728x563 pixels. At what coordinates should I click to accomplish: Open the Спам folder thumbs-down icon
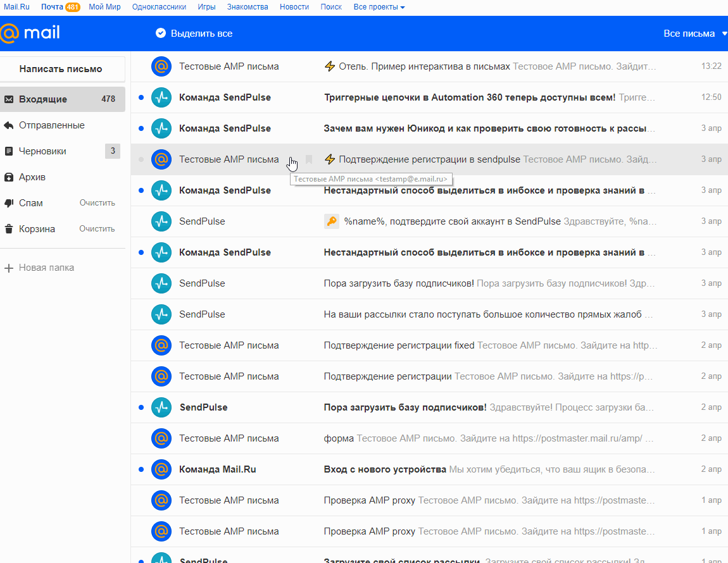coord(9,203)
